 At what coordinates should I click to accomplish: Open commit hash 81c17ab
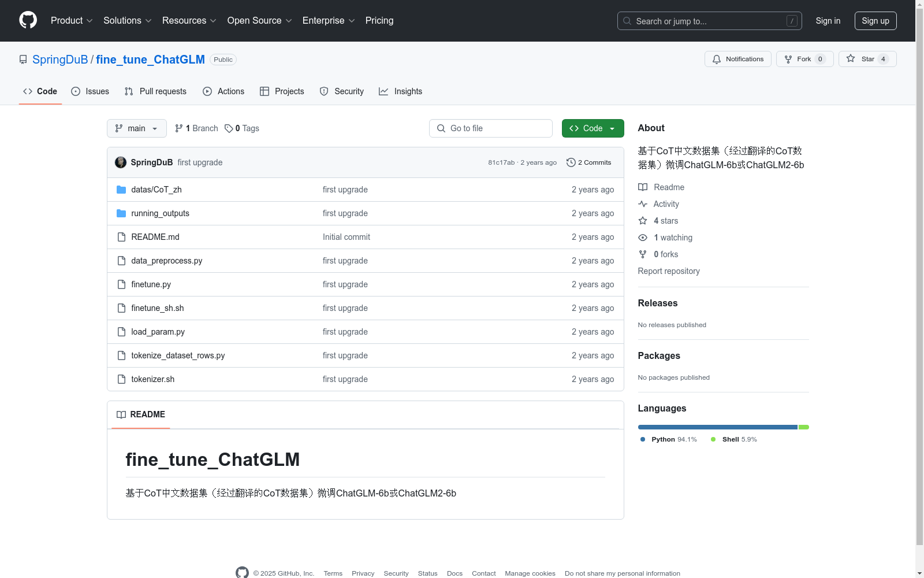(501, 162)
